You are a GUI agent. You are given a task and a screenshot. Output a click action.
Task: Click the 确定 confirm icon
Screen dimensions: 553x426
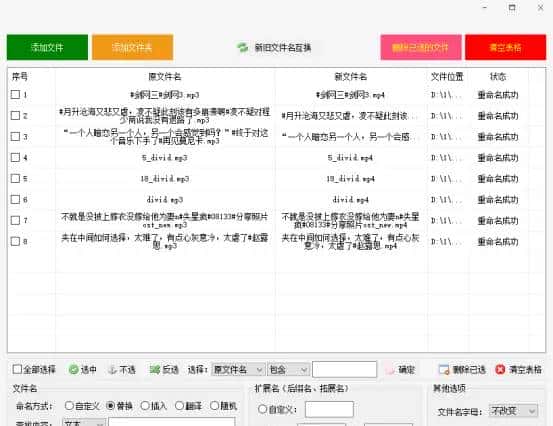[x=390, y=370]
